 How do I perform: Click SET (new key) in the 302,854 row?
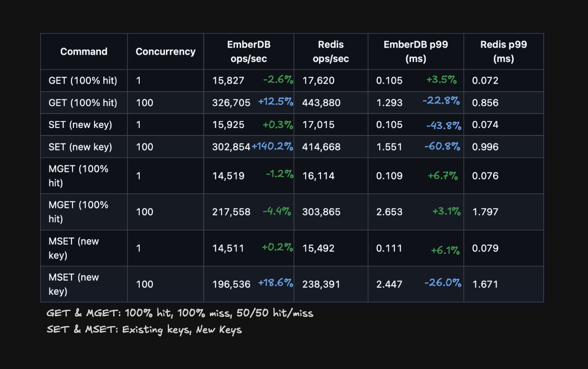pyautogui.click(x=80, y=147)
